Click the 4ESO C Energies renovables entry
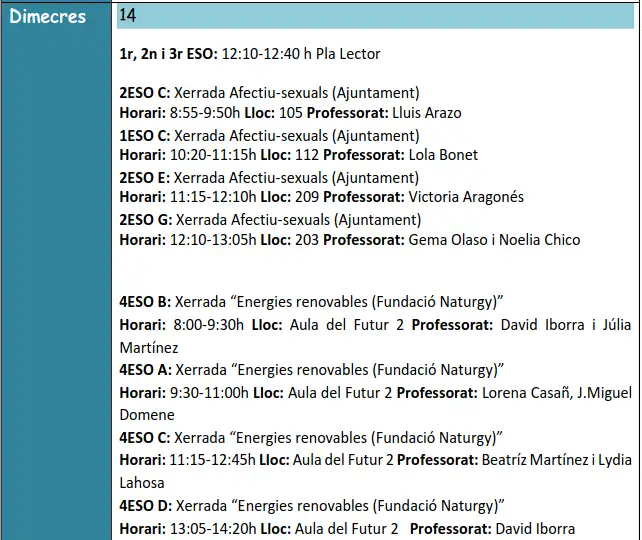Image resolution: width=642 pixels, height=540 pixels. 311,437
